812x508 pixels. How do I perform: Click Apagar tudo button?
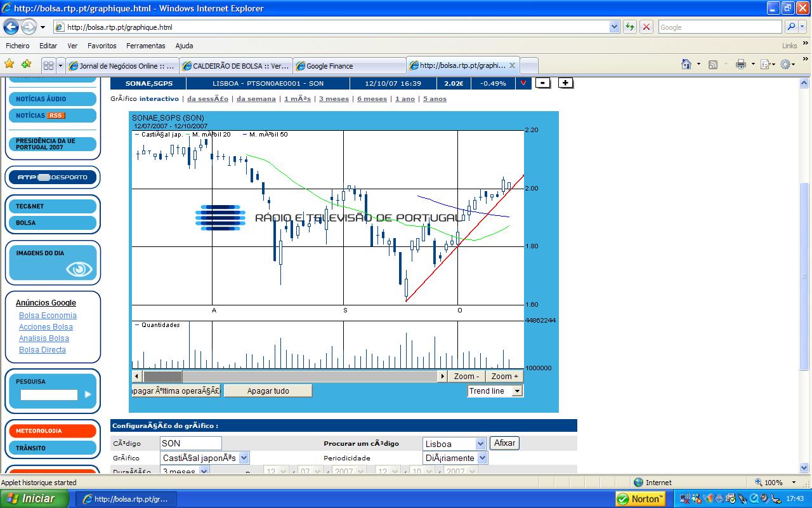268,391
